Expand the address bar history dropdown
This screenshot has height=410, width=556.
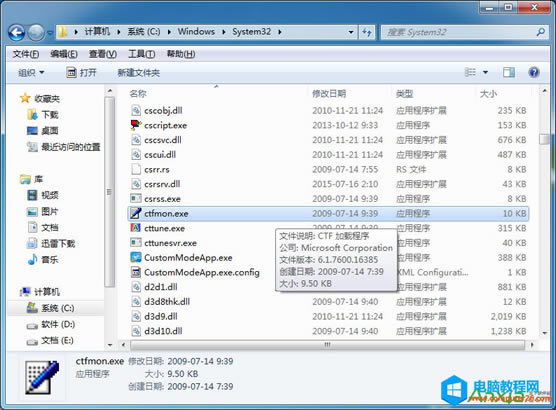point(351,32)
